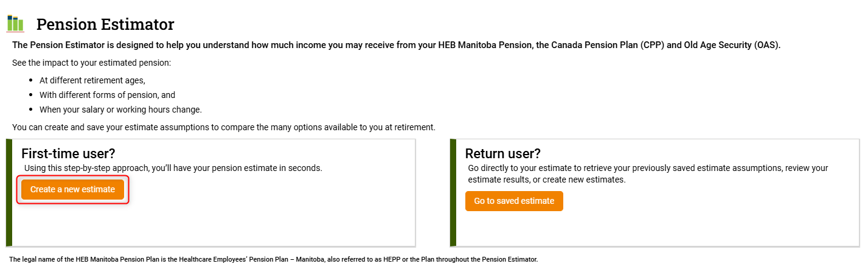Click the 'When your salary or working hours change' bullet

point(120,110)
